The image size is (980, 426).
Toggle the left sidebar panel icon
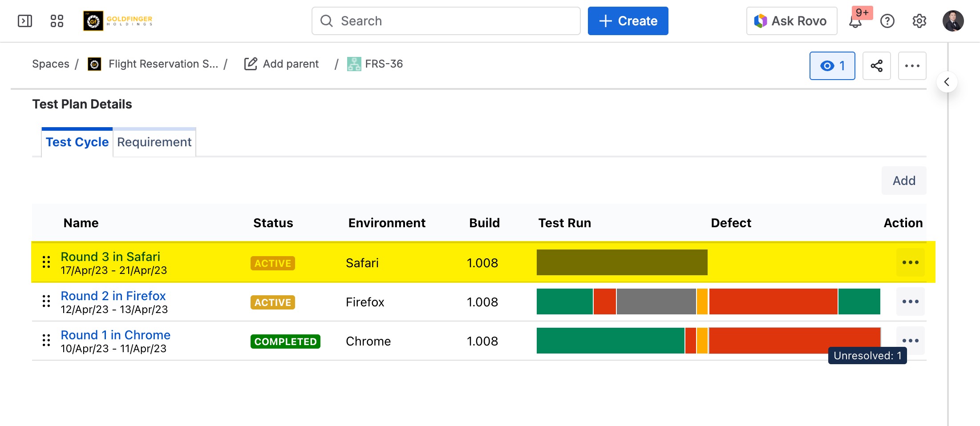(x=25, y=21)
